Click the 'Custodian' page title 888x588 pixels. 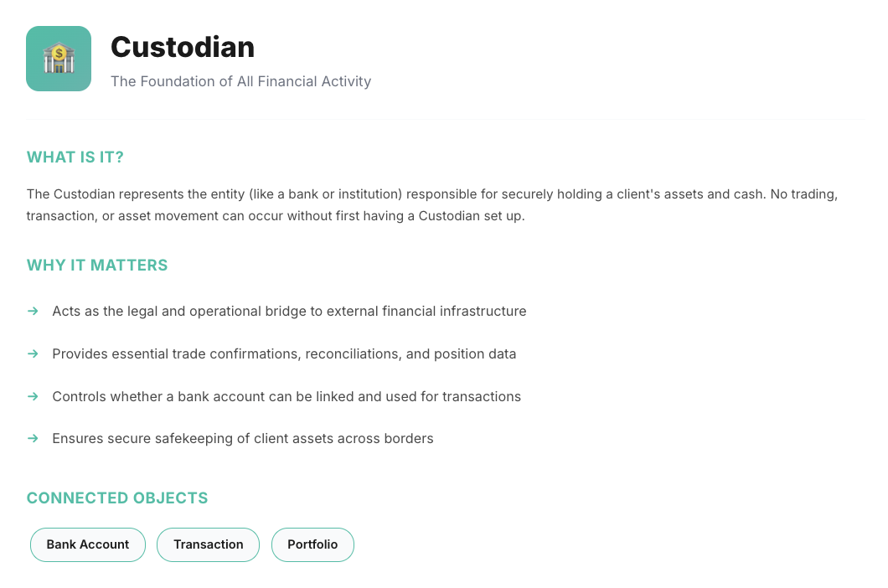(183, 47)
